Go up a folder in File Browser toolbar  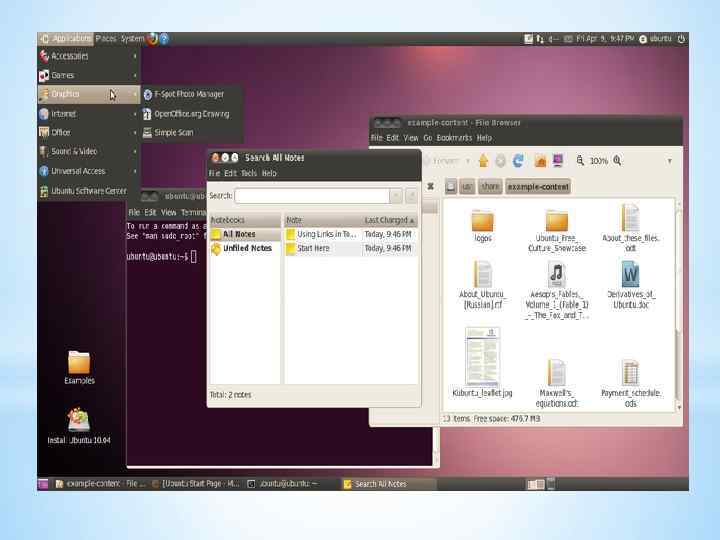point(483,161)
